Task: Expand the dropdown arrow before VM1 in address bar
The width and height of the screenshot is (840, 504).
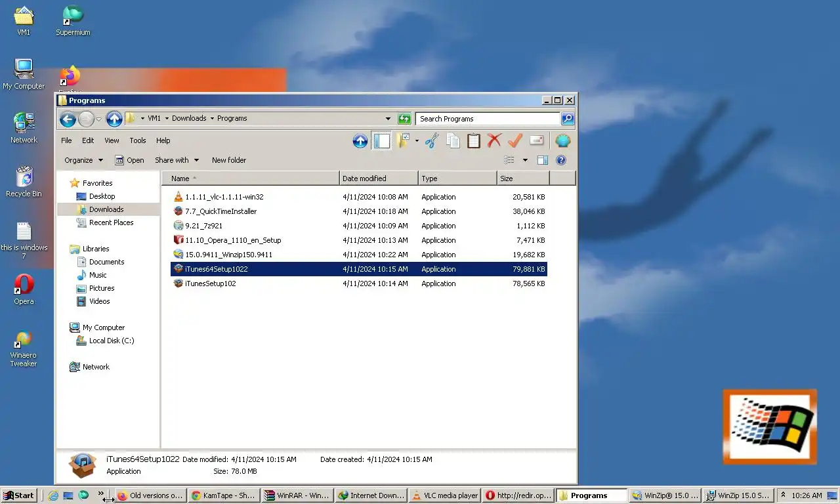Action: [142, 119]
